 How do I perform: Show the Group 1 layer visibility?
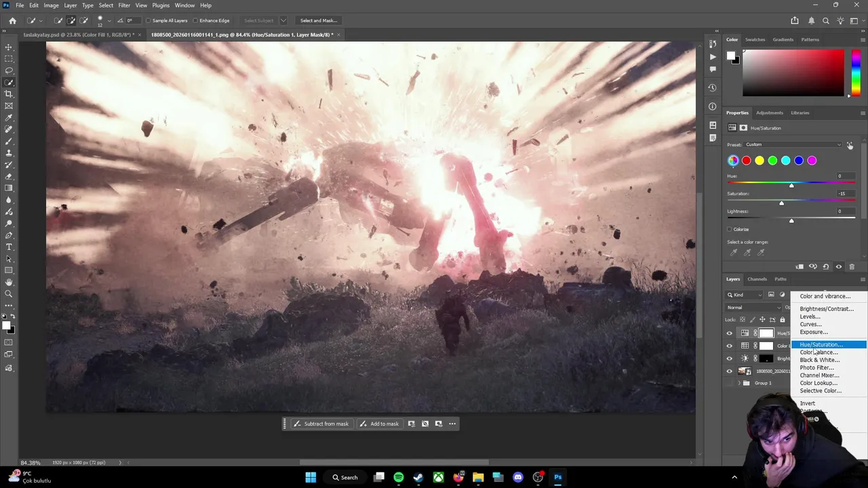[x=730, y=383]
